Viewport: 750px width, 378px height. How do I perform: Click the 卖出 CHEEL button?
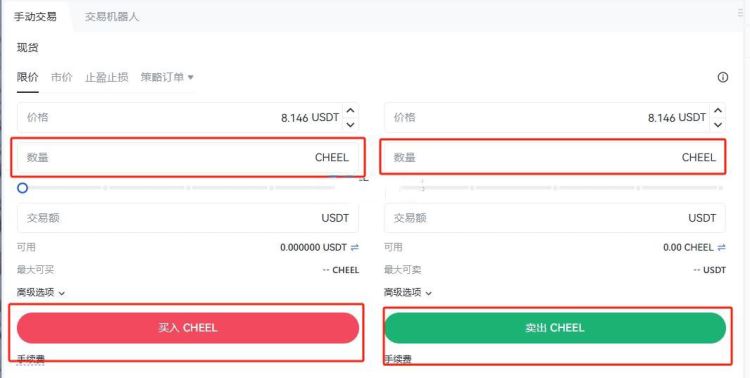point(555,328)
